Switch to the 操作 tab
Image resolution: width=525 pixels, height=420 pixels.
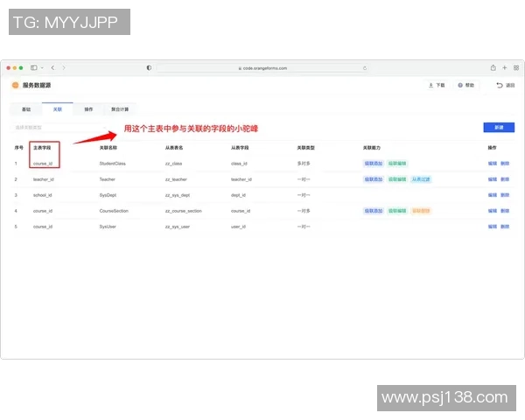(88, 109)
